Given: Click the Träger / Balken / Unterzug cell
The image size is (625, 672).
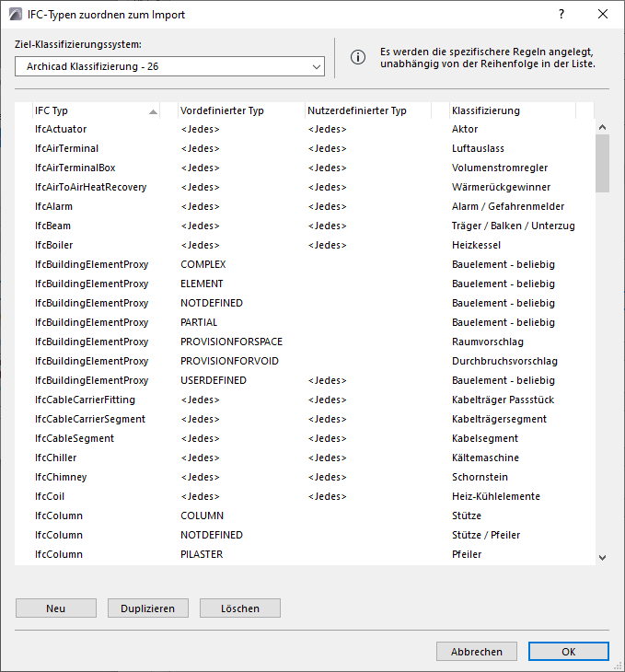Looking at the screenshot, I should 513,226.
